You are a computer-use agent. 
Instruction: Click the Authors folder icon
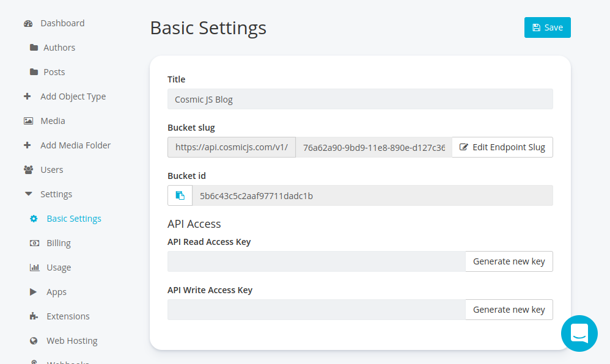coord(34,48)
